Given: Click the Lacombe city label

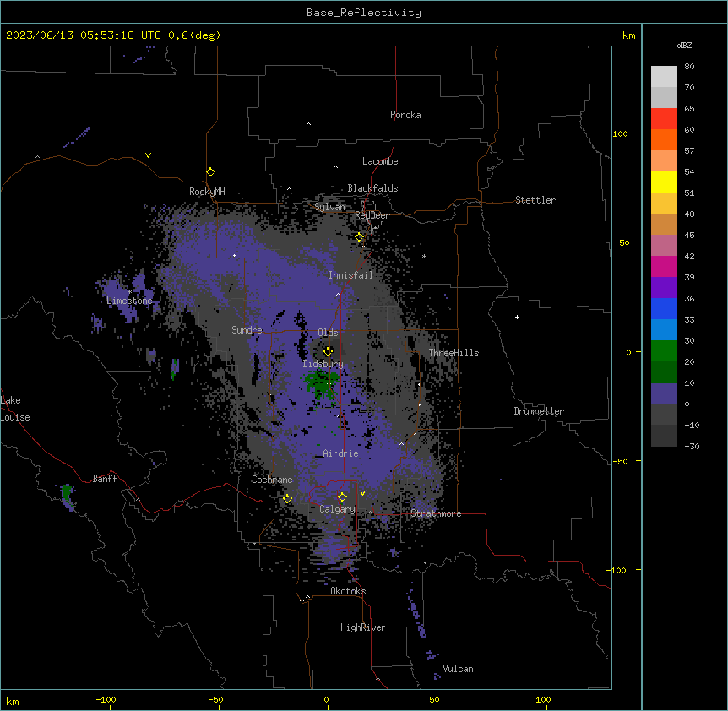Looking at the screenshot, I should tap(380, 161).
